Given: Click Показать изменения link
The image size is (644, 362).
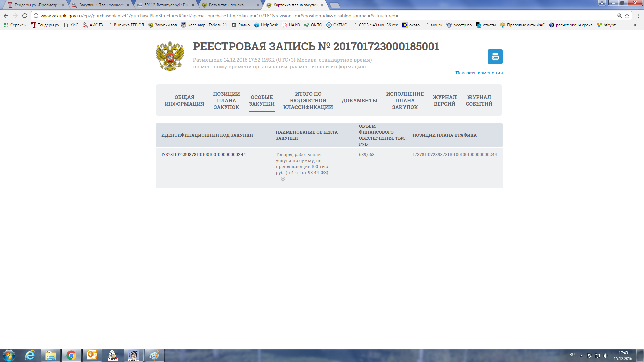Looking at the screenshot, I should (x=479, y=73).
